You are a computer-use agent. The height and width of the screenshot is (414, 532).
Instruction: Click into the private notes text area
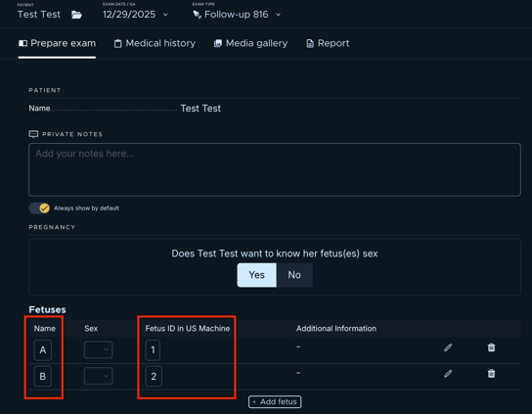[275, 169]
